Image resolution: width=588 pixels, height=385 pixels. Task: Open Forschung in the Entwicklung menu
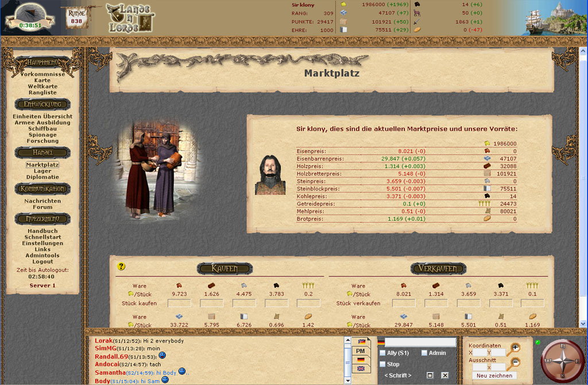click(x=42, y=141)
